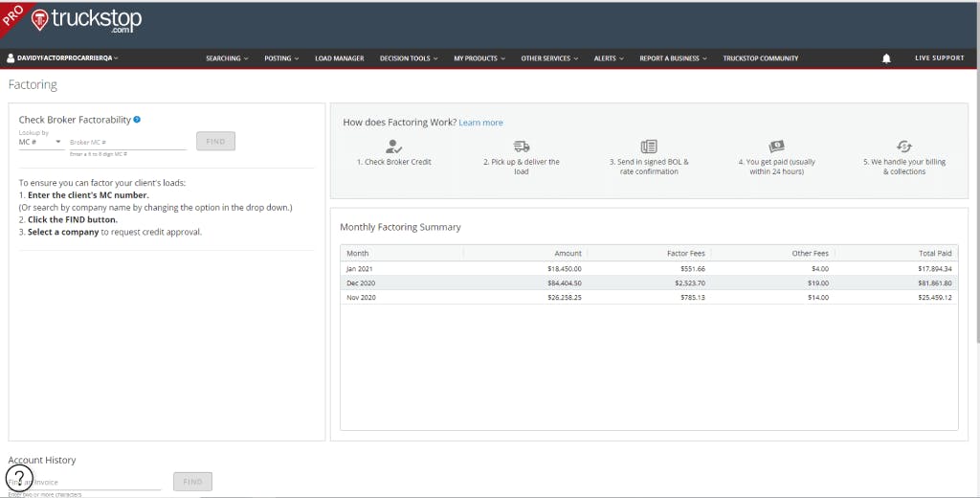The height and width of the screenshot is (498, 980).
Task: Select the Dec 2020 summary row
Action: [649, 283]
